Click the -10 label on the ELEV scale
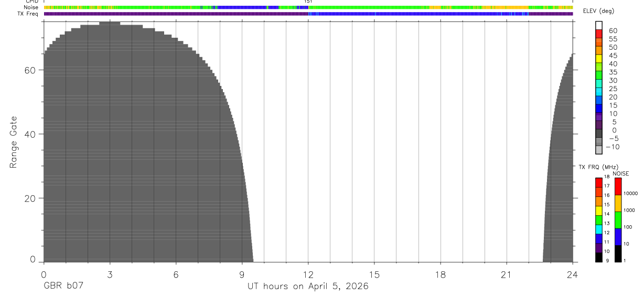This screenshot has width=644, height=297. (x=613, y=147)
